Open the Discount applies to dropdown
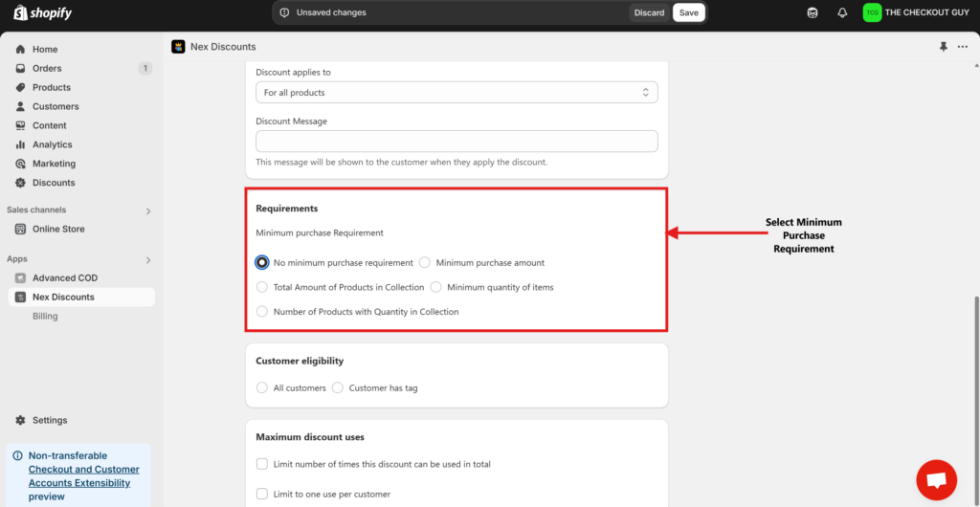 [x=457, y=93]
